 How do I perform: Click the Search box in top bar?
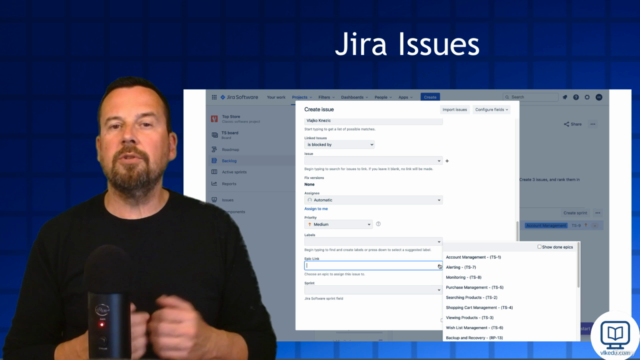(531, 97)
